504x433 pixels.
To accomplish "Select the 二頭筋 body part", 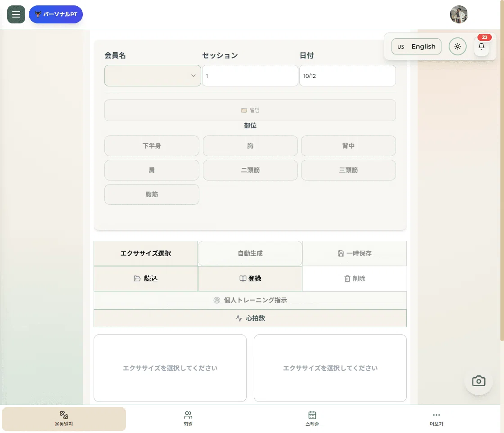I will pos(250,170).
